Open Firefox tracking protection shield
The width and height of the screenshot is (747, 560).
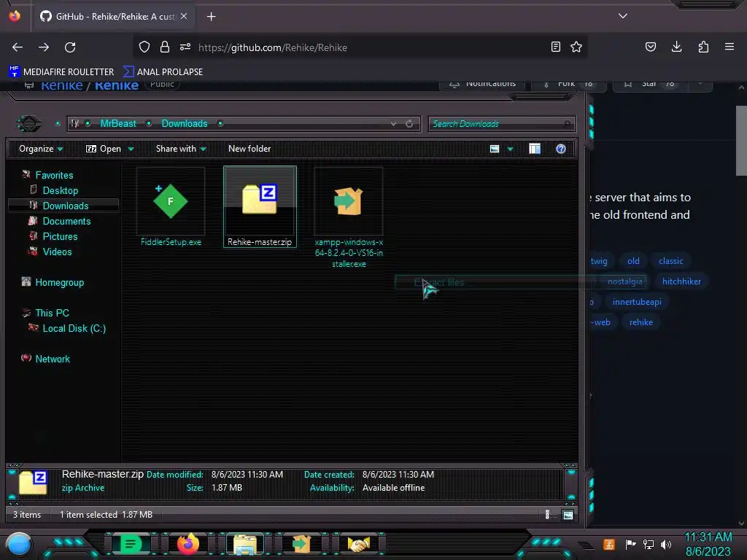pyautogui.click(x=144, y=47)
